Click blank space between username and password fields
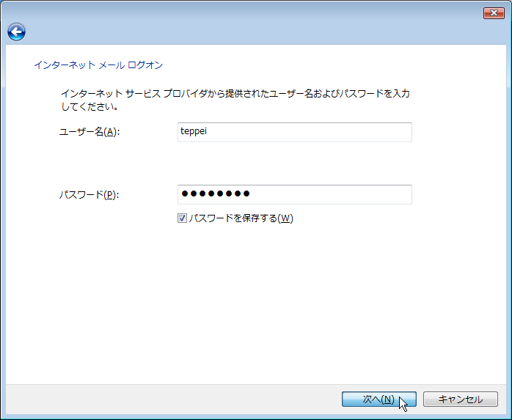512x420 pixels. pos(294,163)
